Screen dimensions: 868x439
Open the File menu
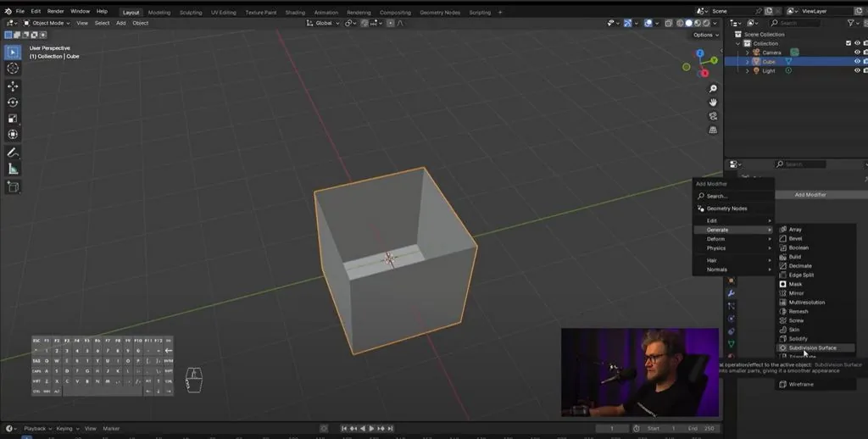point(20,11)
